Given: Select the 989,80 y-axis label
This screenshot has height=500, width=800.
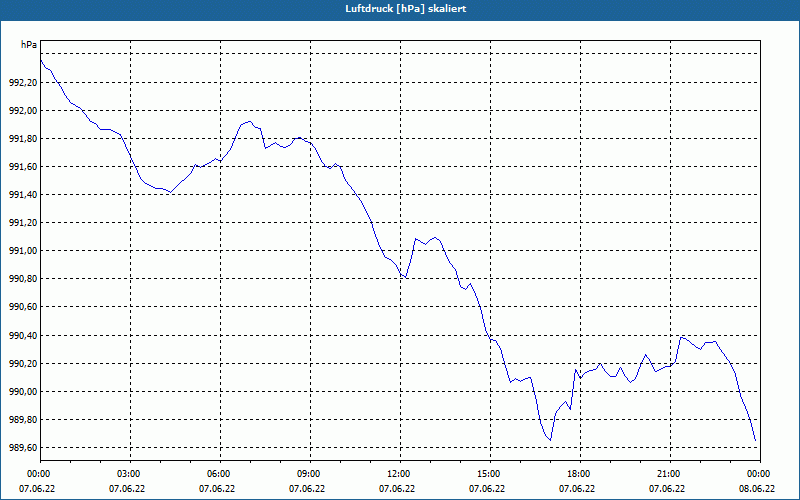Looking at the screenshot, I should pyautogui.click(x=23, y=420).
